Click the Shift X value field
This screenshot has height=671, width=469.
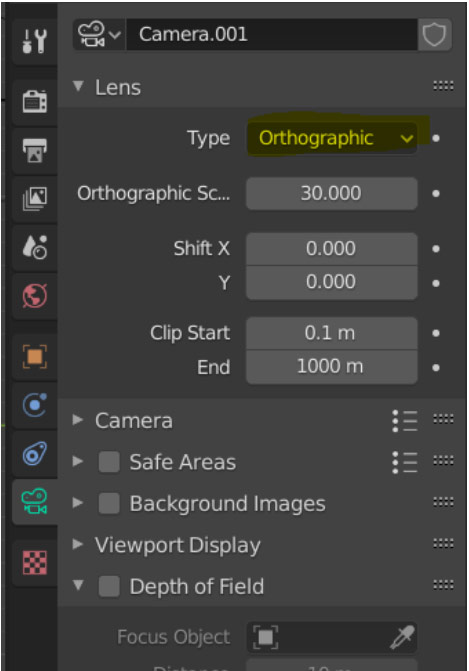coord(331,249)
